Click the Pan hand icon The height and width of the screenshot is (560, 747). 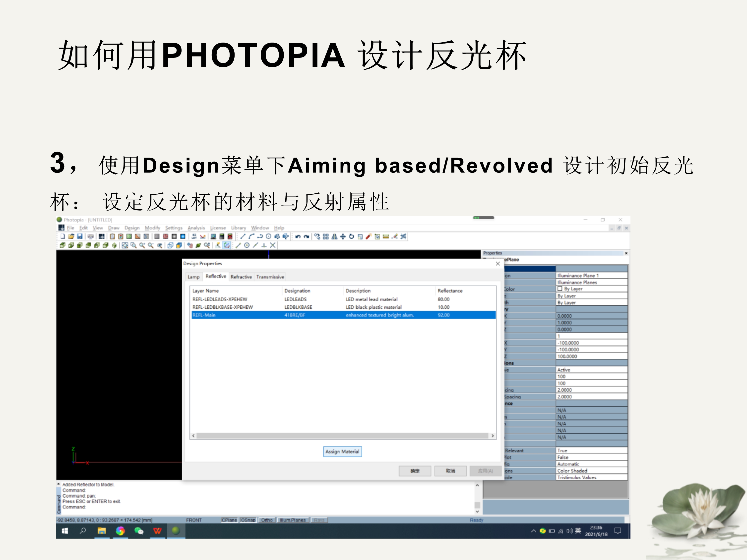[190, 245]
